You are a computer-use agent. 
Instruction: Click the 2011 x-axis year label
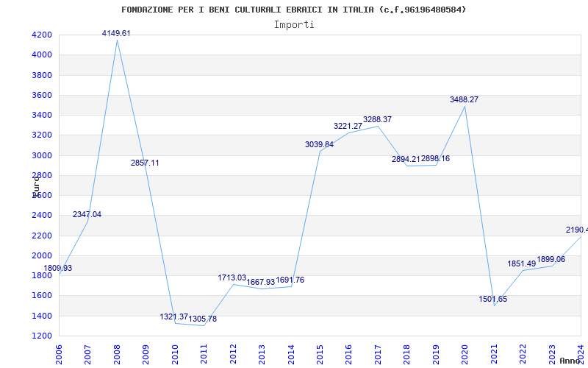coord(204,354)
